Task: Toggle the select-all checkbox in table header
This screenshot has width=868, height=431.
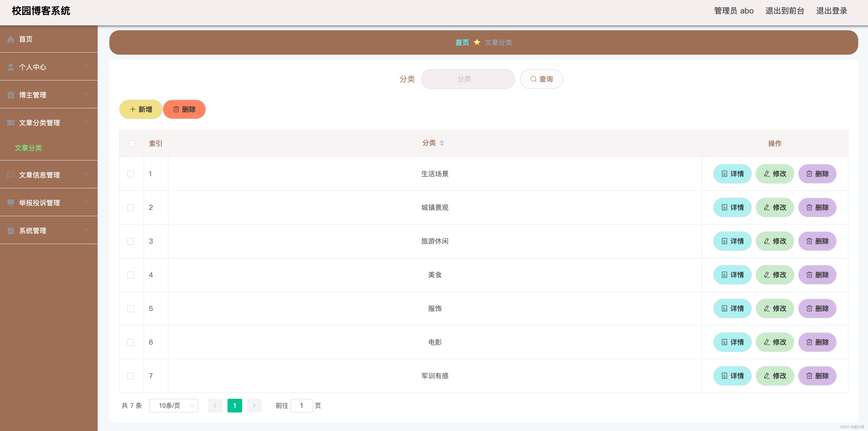Action: click(x=131, y=144)
